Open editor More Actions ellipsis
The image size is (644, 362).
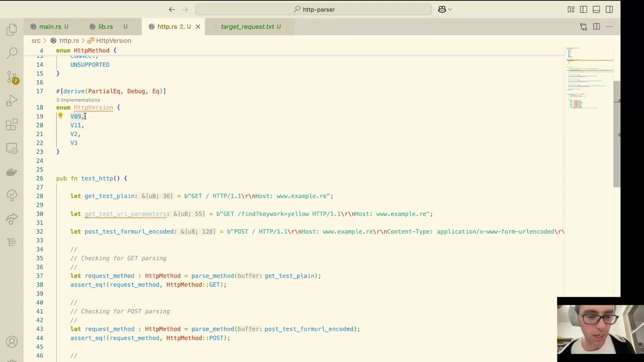click(609, 27)
